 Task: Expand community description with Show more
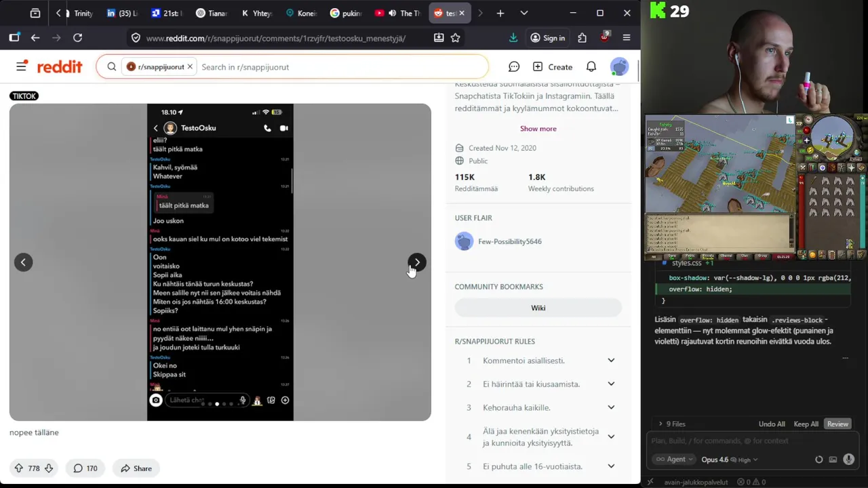pyautogui.click(x=538, y=129)
